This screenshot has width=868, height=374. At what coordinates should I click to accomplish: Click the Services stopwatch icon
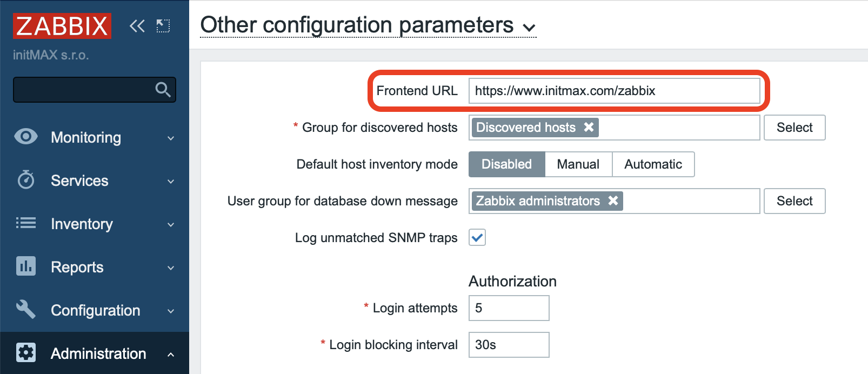coord(26,179)
